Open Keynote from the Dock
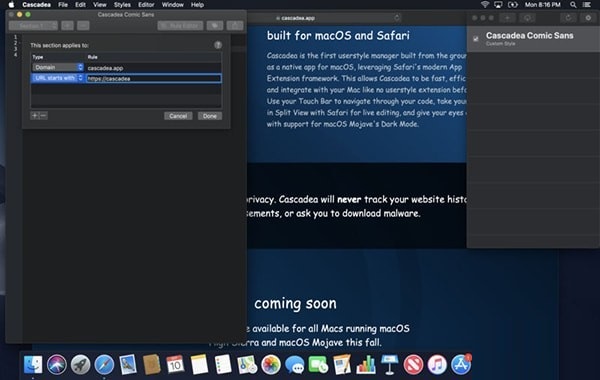This screenshot has height=380, width=600. [x=390, y=364]
